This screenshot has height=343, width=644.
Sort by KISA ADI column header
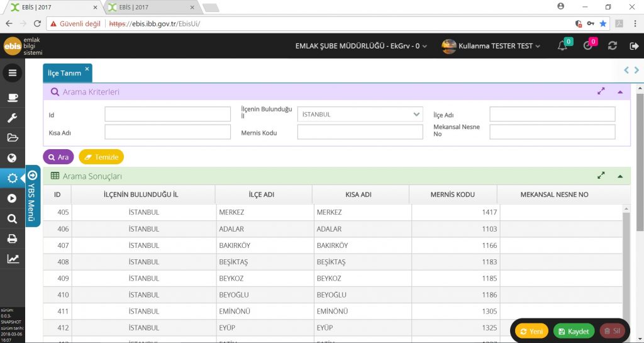360,194
